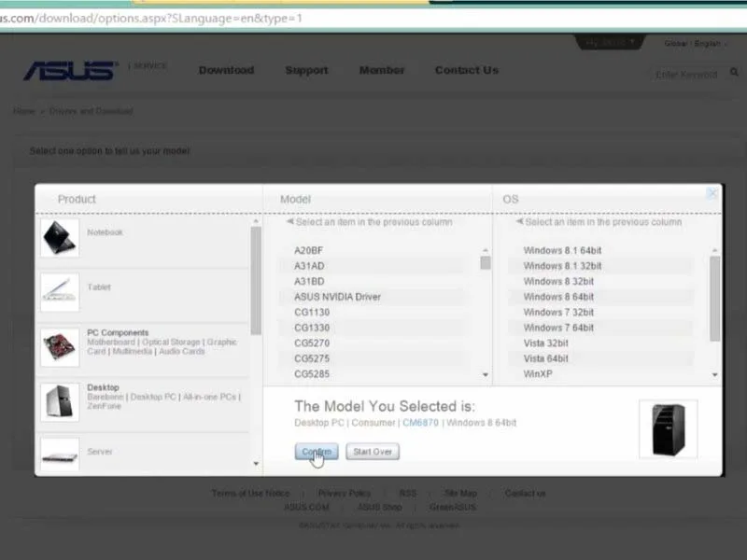Click Model list scroll down arrow
747x560 pixels.
pyautogui.click(x=486, y=375)
